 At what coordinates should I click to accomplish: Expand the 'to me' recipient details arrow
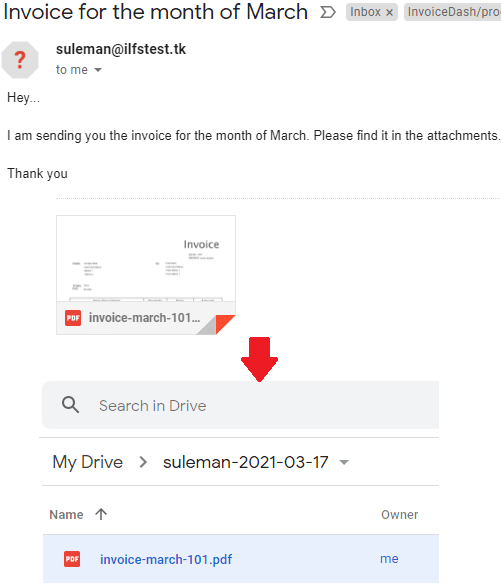coord(98,70)
